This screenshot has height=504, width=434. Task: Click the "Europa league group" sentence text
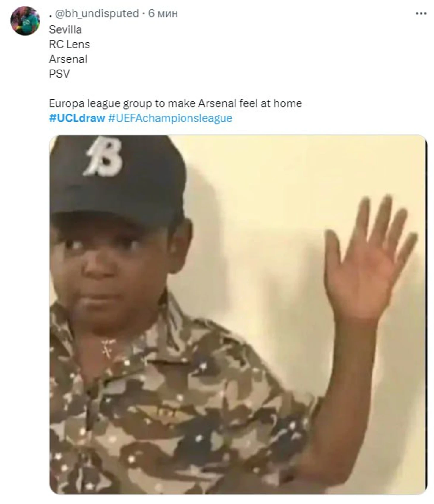pos(175,103)
